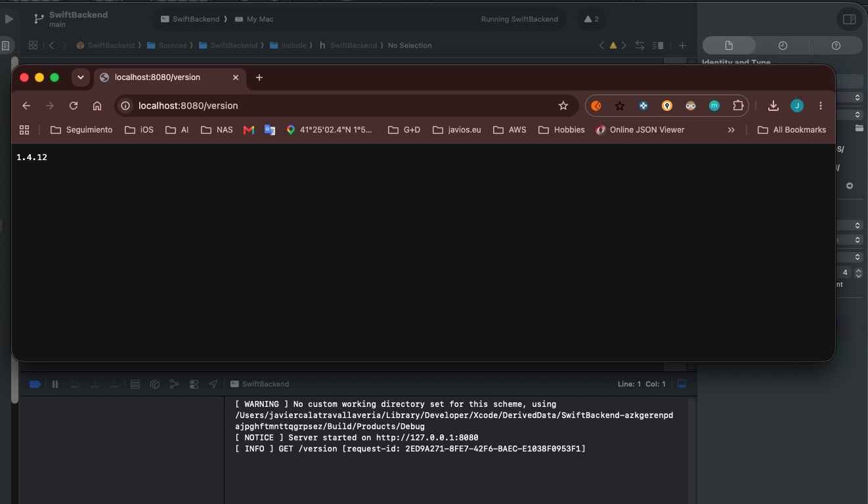Open Xcode editor options lines icon

[x=658, y=45]
